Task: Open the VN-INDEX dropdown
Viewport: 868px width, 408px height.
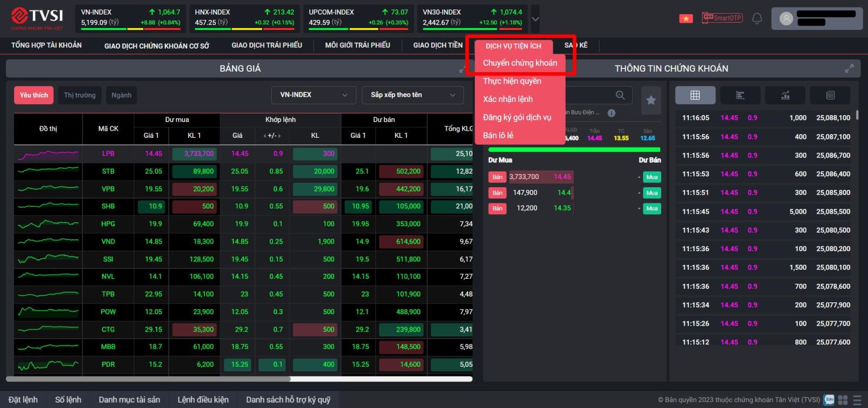Action: pos(313,95)
